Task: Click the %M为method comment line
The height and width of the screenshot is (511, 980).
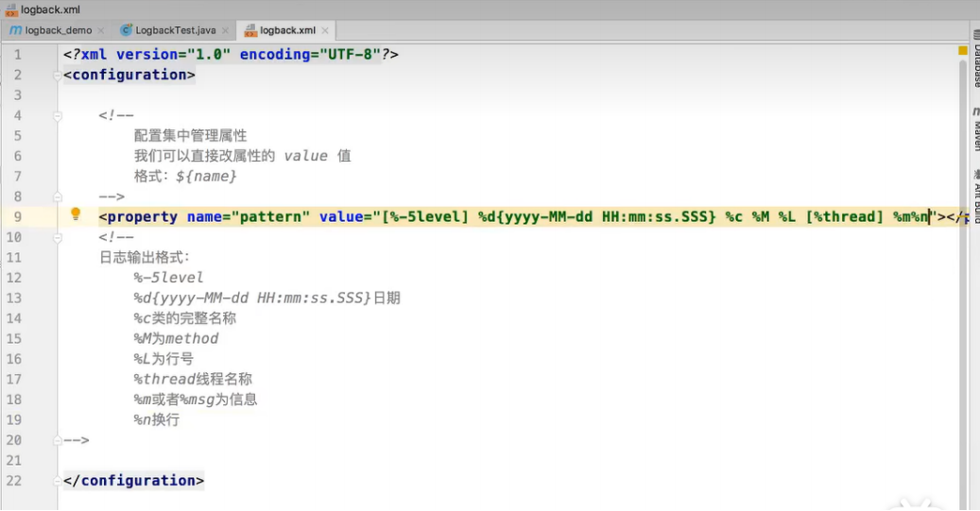Action: [x=177, y=338]
